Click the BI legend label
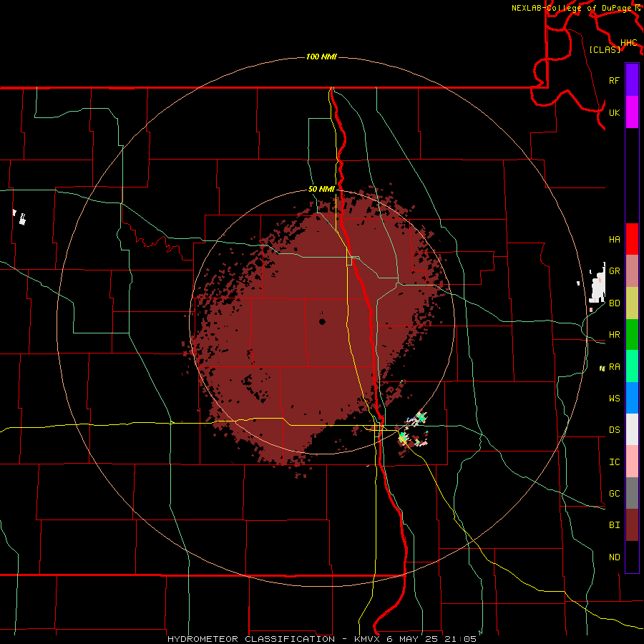Viewport: 644px width, 644px height. [x=614, y=525]
